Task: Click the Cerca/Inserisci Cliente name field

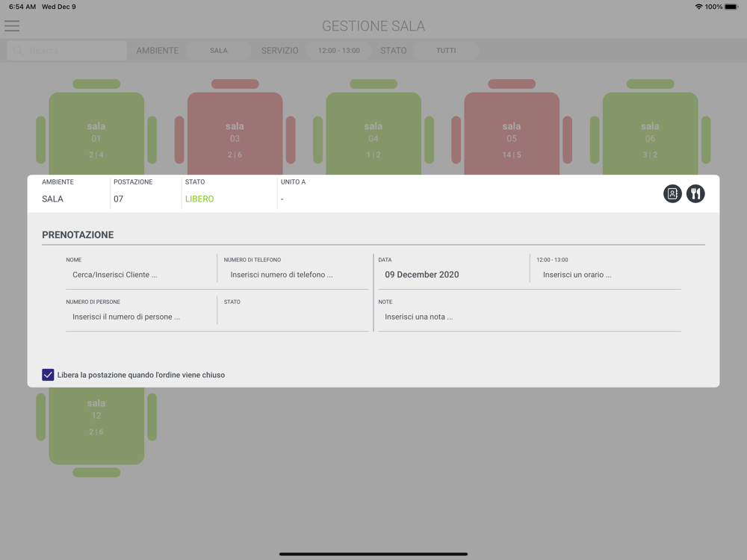Action: point(141,275)
